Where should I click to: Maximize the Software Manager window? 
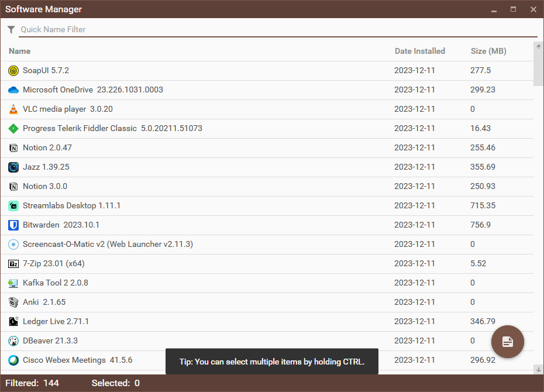tap(513, 9)
